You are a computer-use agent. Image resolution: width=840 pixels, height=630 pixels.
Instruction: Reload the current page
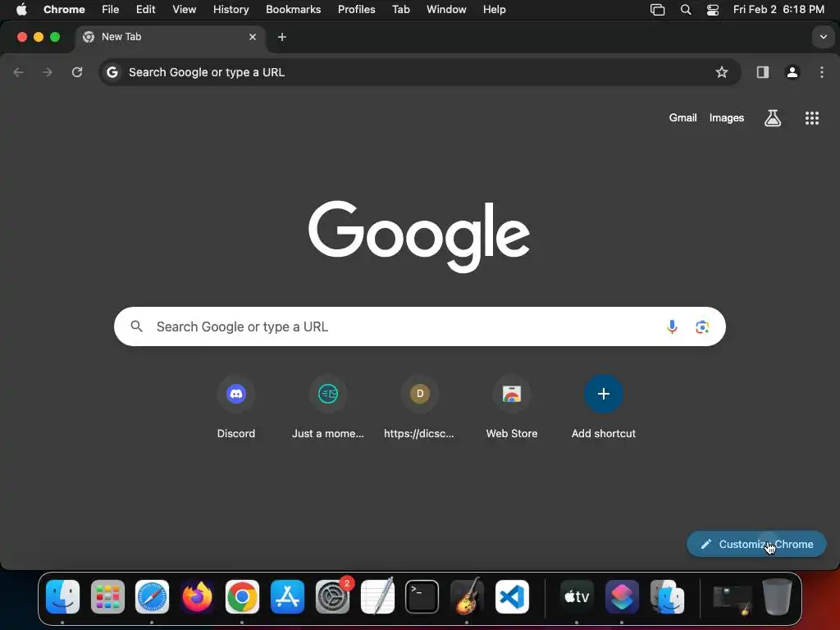(77, 72)
